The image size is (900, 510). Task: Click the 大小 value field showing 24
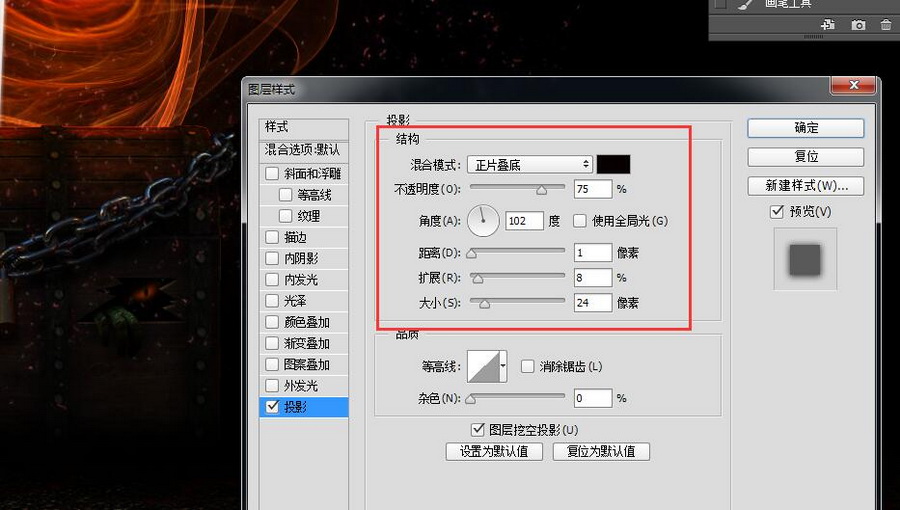point(593,303)
